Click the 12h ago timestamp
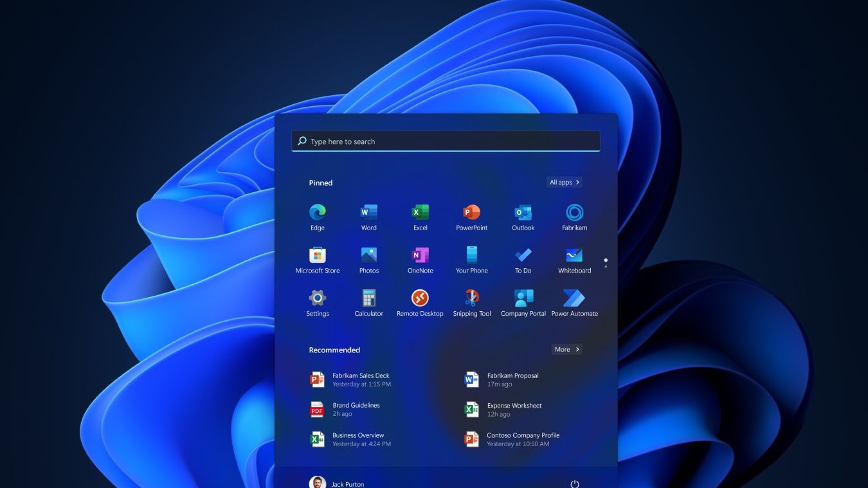Viewport: 868px width, 488px height. (x=498, y=415)
